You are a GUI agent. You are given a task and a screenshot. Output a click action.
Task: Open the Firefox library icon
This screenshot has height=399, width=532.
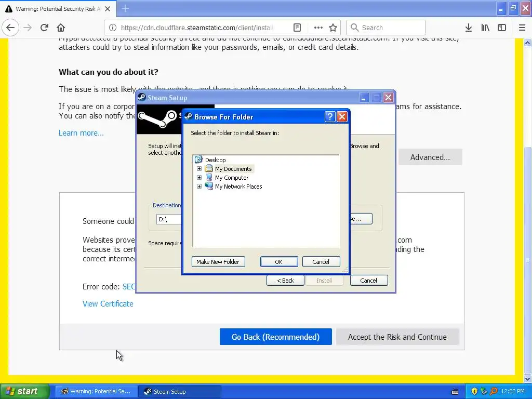(x=485, y=28)
